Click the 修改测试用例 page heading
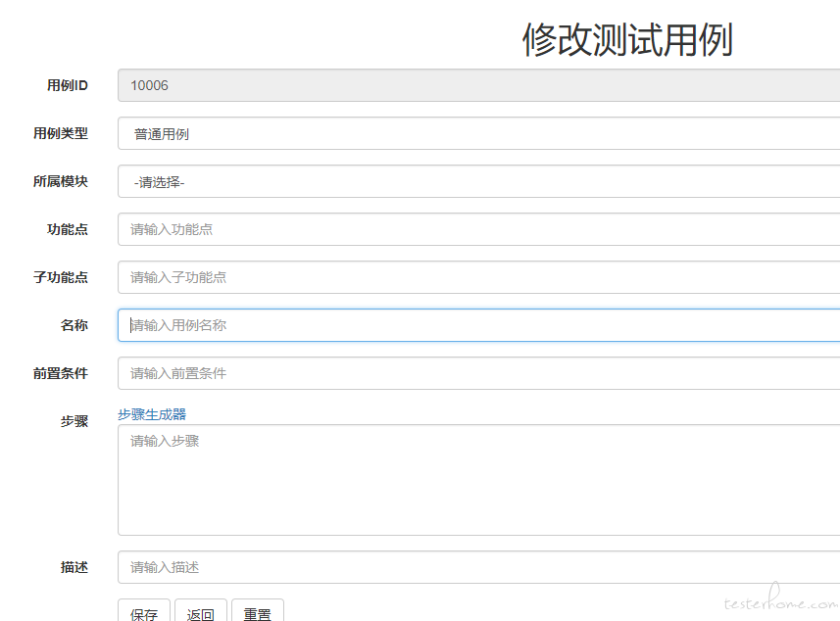This screenshot has width=840, height=621. [627, 39]
